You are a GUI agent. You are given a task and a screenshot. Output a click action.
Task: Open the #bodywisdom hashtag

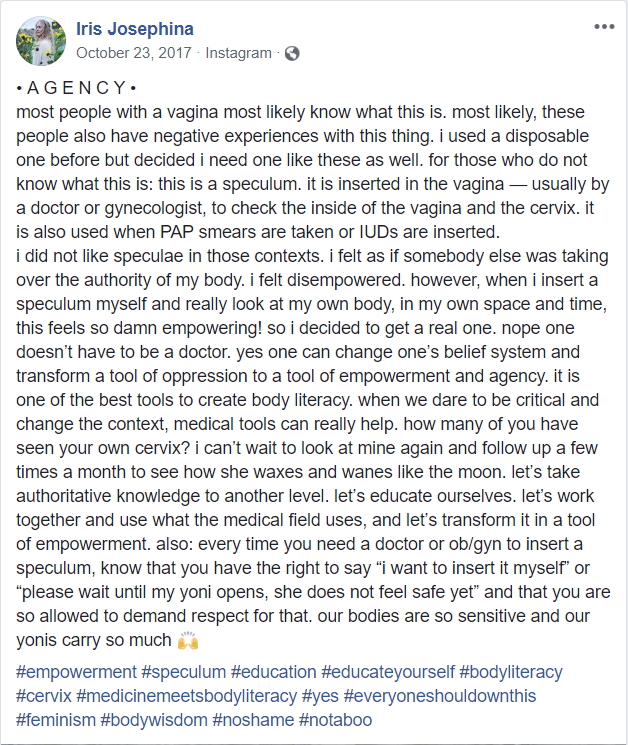click(154, 720)
